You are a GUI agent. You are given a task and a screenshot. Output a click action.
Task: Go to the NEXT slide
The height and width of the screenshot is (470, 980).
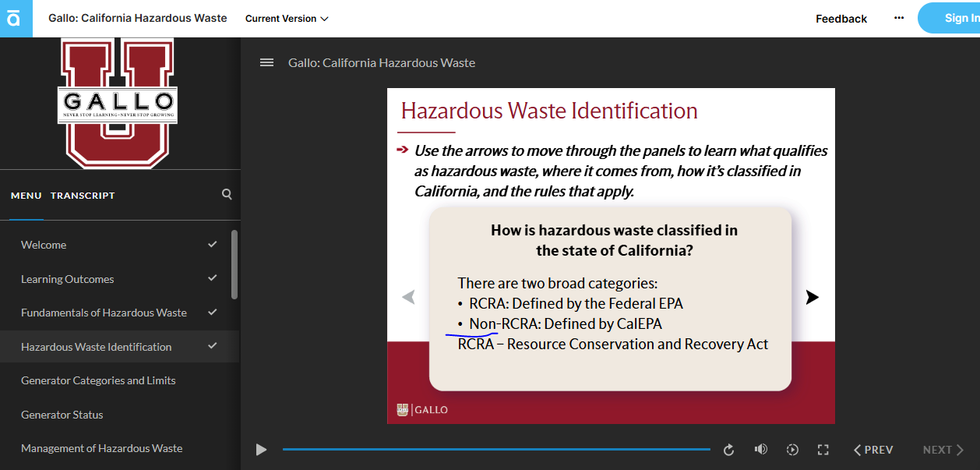click(943, 450)
